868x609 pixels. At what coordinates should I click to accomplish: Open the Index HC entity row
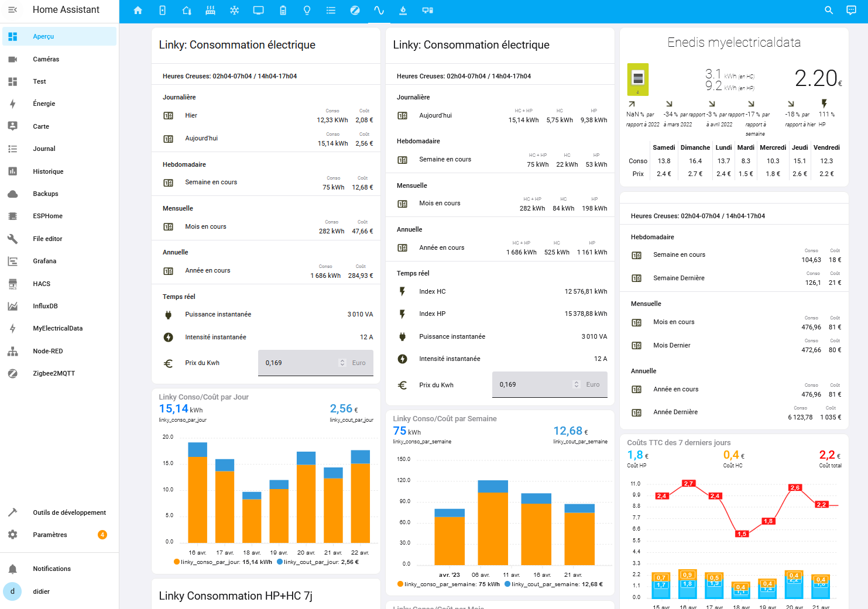click(x=432, y=291)
